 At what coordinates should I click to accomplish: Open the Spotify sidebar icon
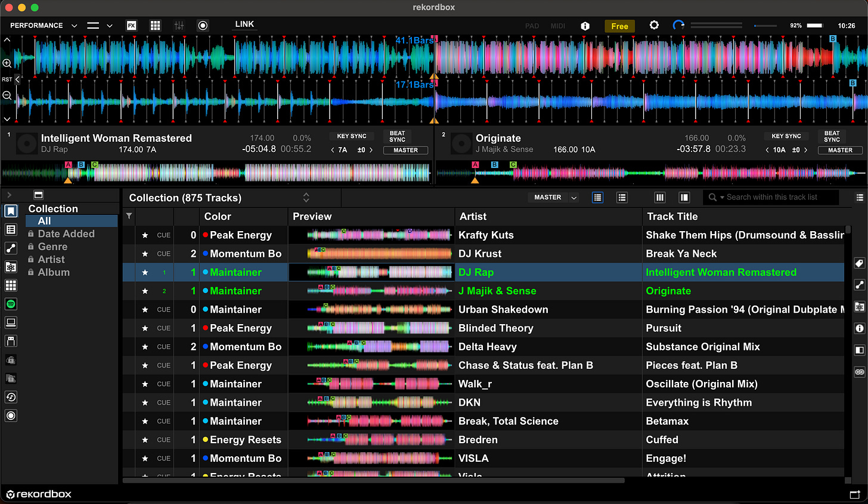[11, 304]
